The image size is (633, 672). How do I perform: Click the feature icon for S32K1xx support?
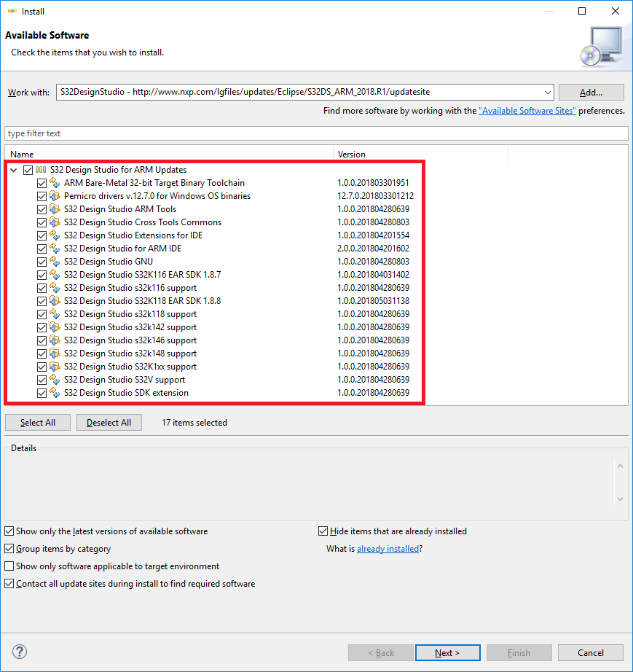tap(55, 367)
